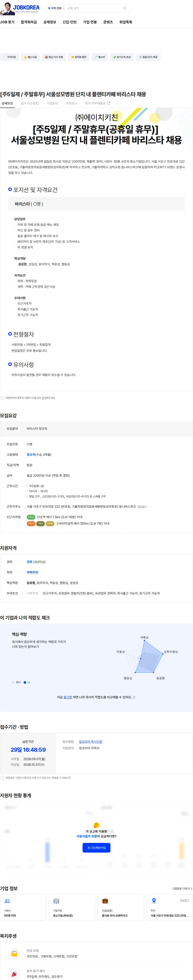Click the info icon beside 마감일은 기업의 사정으로

tap(3, 778)
